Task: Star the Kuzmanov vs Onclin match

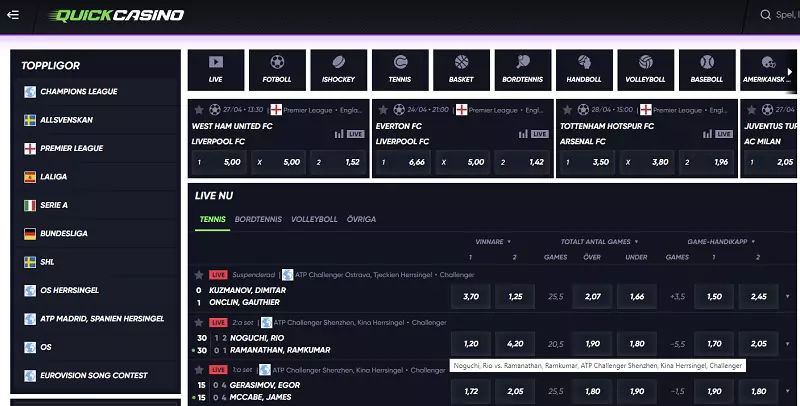Action: (x=199, y=274)
